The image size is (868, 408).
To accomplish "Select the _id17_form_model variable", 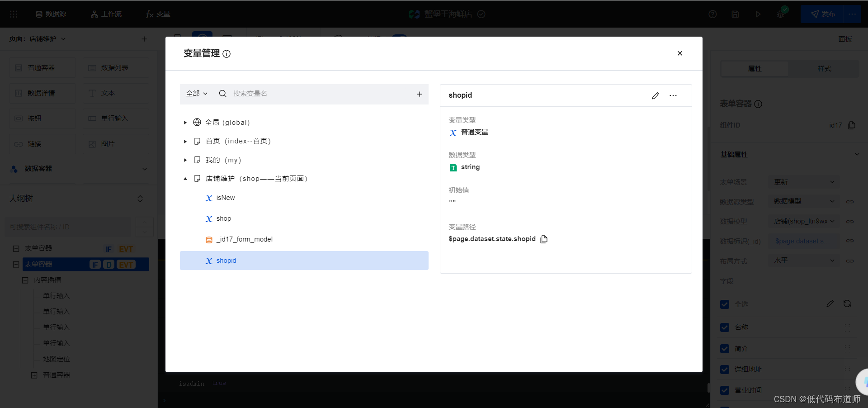I will click(x=244, y=239).
